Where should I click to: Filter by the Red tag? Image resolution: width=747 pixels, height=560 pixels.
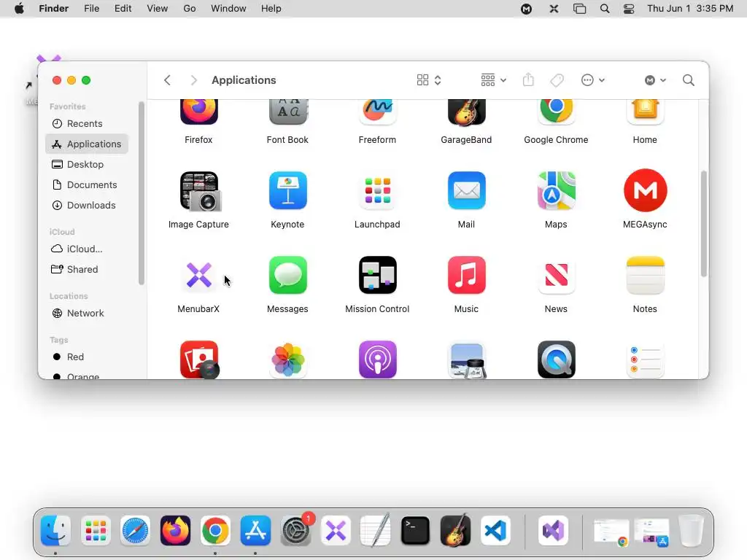87,357
